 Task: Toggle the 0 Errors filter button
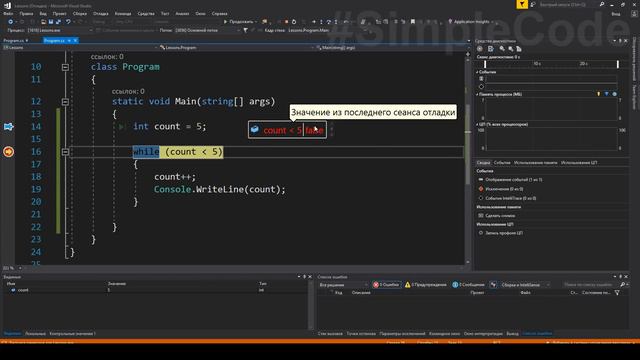pos(386,284)
